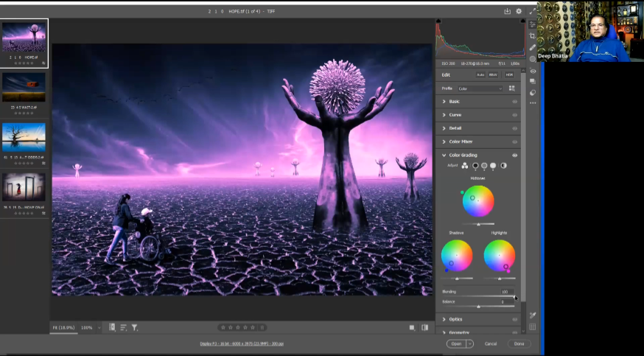
Task: Toggle Basic panel visibility eye
Action: click(514, 102)
